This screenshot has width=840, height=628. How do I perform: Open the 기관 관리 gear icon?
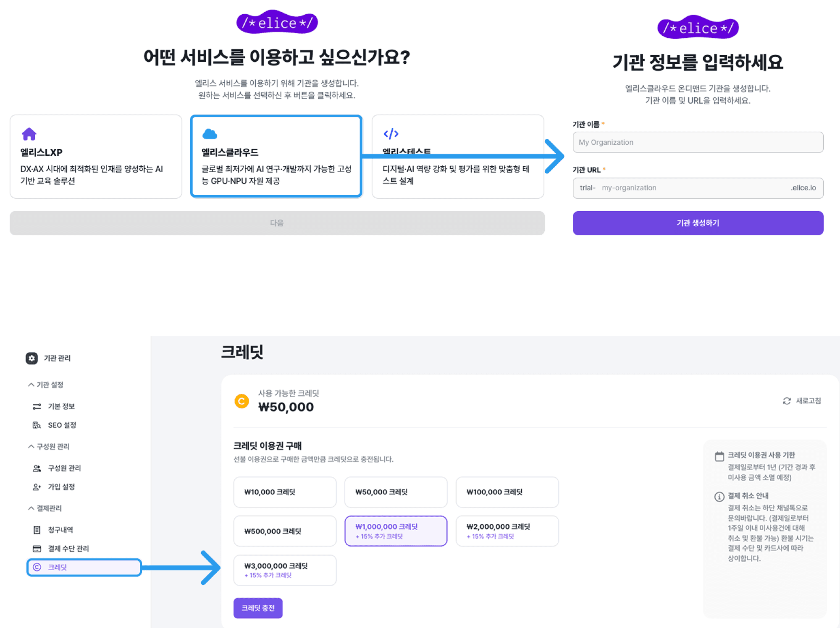pos(31,358)
